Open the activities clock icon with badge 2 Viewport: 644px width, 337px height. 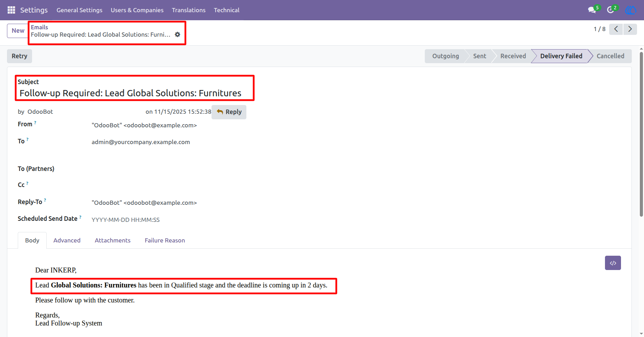coord(611,10)
